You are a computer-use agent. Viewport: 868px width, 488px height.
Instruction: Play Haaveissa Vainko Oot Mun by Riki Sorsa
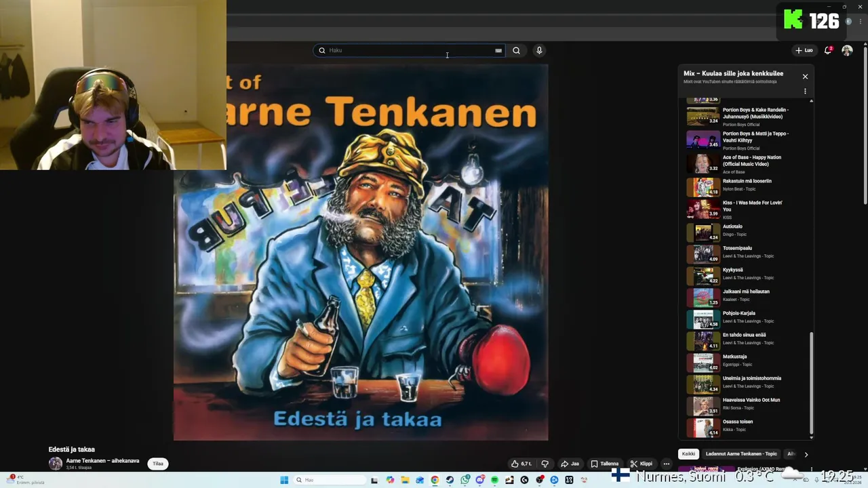pyautogui.click(x=749, y=405)
